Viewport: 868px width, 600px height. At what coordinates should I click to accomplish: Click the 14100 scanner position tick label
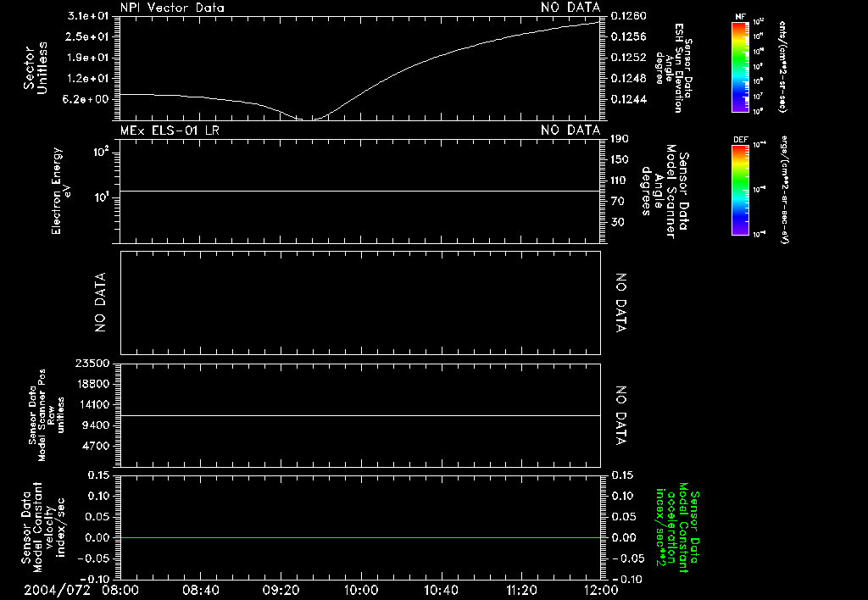(x=92, y=404)
